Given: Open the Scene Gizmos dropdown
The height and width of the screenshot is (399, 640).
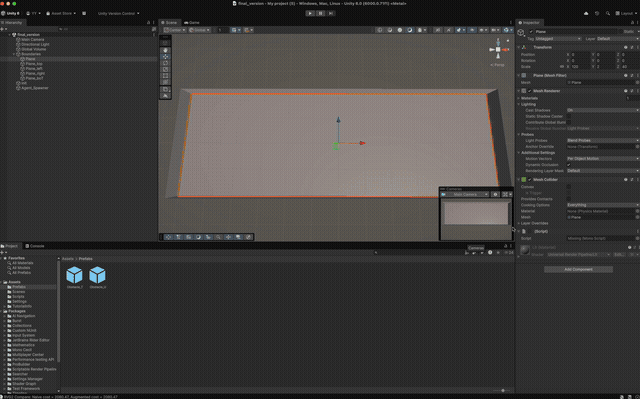Looking at the screenshot, I should 508,30.
